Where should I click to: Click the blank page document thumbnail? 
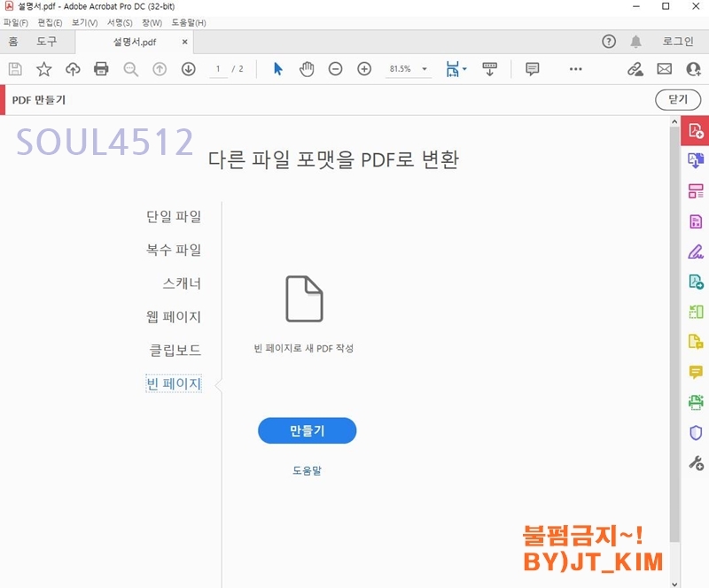click(x=304, y=298)
